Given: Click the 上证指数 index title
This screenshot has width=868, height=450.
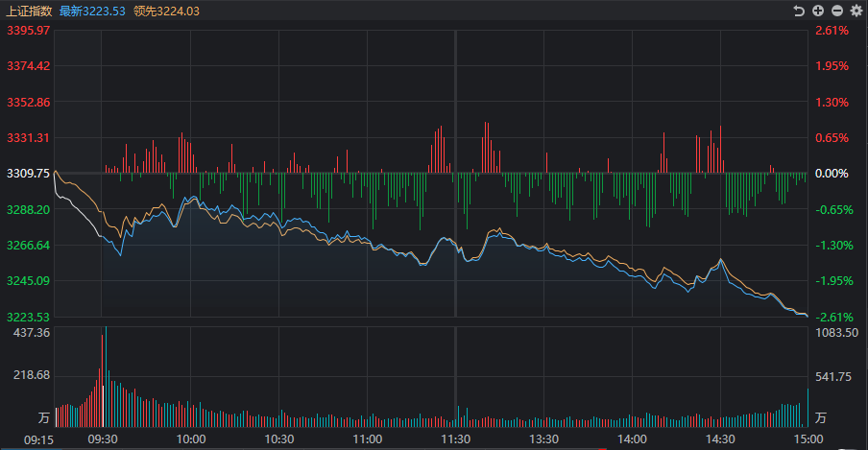Looking at the screenshot, I should (28, 11).
